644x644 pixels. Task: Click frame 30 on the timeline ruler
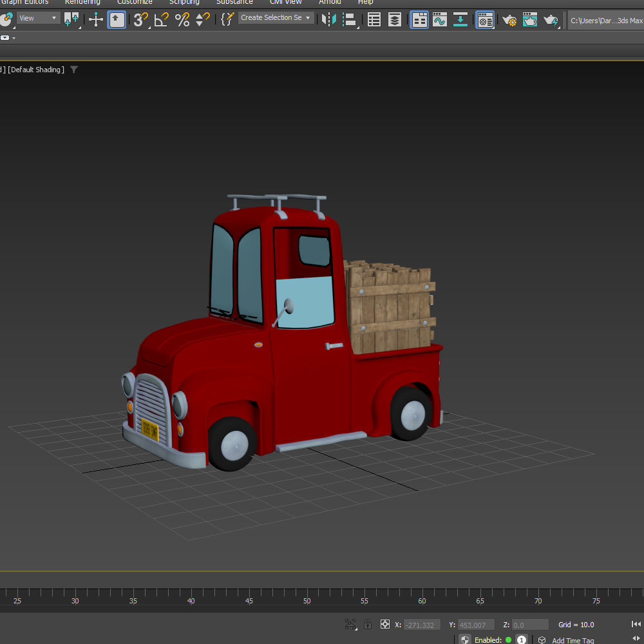(75, 600)
